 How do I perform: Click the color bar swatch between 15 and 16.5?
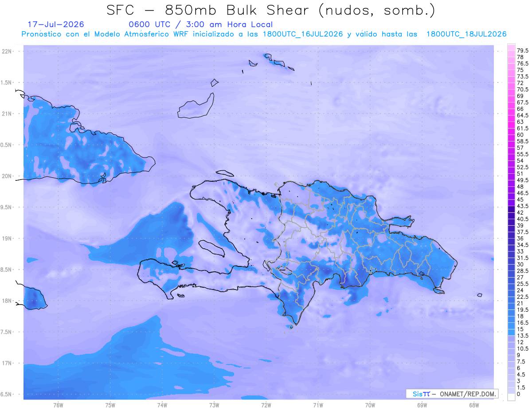pyautogui.click(x=511, y=326)
